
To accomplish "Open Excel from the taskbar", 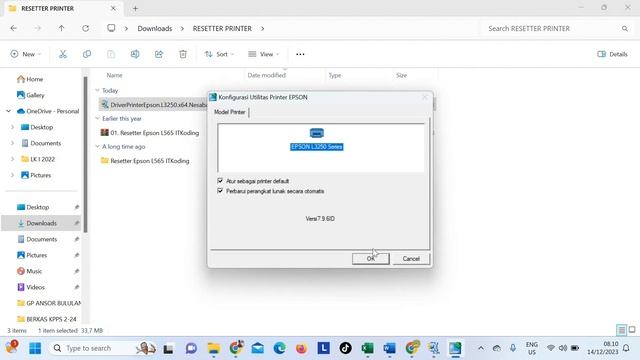I will point(367,348).
